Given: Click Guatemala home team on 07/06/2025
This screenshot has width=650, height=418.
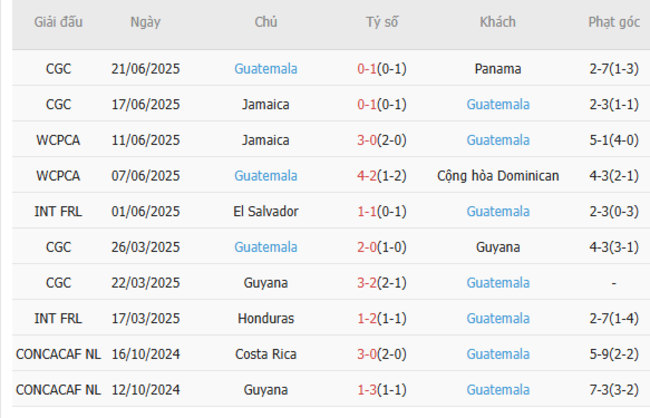Looking at the screenshot, I should (266, 175).
